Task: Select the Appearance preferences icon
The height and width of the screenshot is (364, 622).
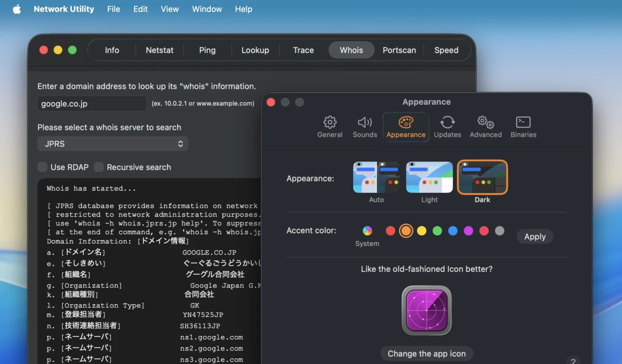Action: [406, 126]
